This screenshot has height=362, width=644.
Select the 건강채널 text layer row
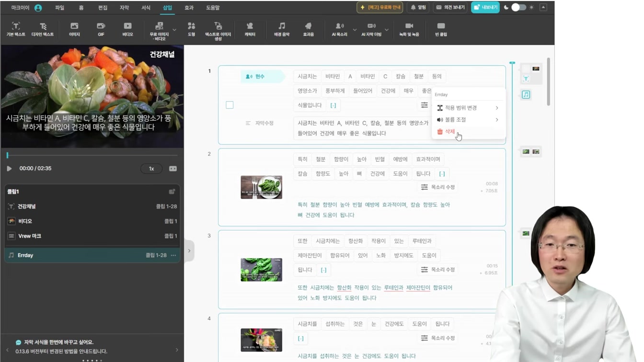click(x=92, y=206)
